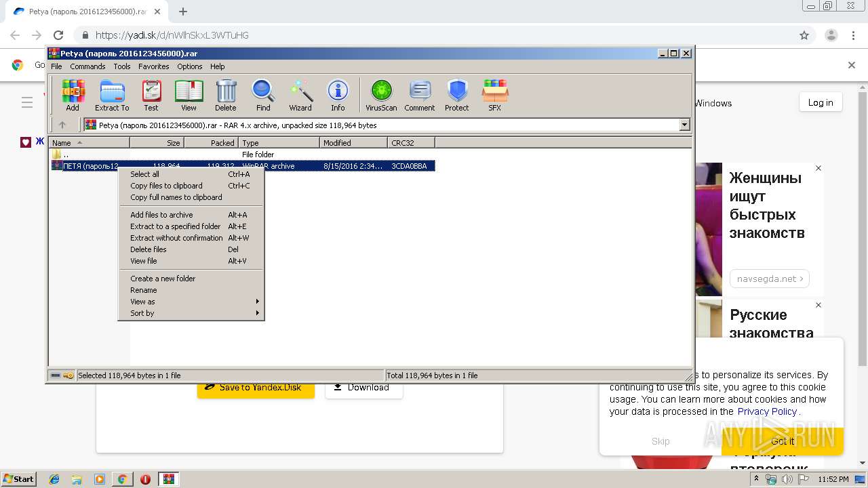Reload the Chrome page
The height and width of the screenshot is (488, 868).
[x=58, y=35]
